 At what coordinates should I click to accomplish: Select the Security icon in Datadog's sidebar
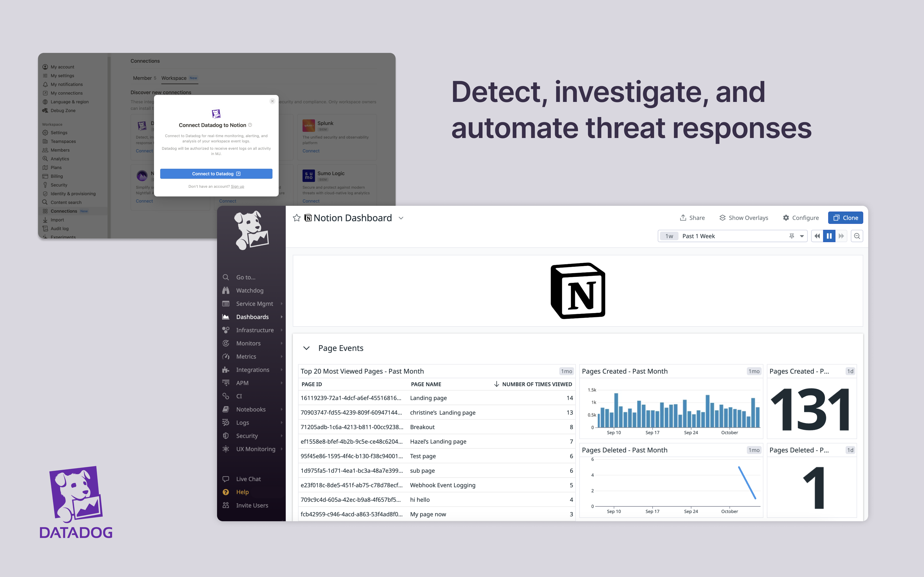tap(226, 435)
